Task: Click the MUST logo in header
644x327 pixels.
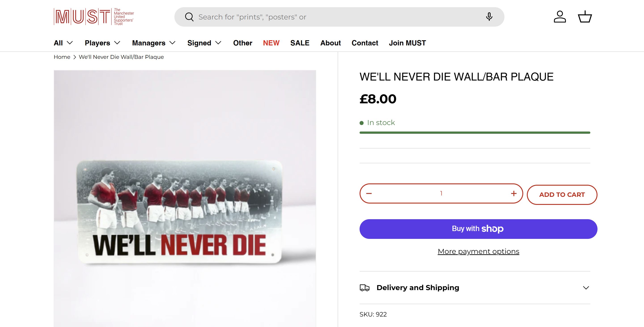Action: pos(94,17)
